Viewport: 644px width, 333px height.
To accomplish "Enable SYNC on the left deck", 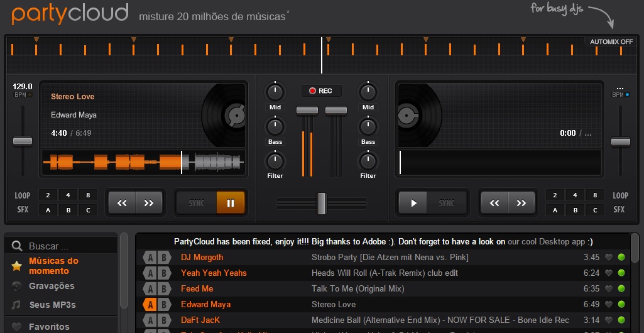I will click(196, 203).
